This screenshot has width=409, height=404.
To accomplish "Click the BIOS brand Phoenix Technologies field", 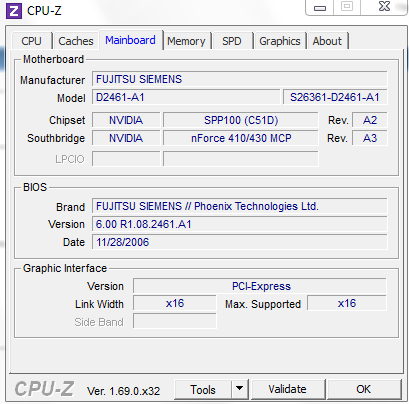I will pos(240,206).
